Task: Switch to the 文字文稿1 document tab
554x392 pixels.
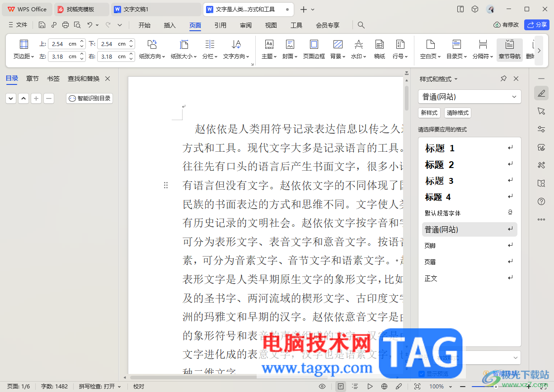Action: tap(156, 9)
